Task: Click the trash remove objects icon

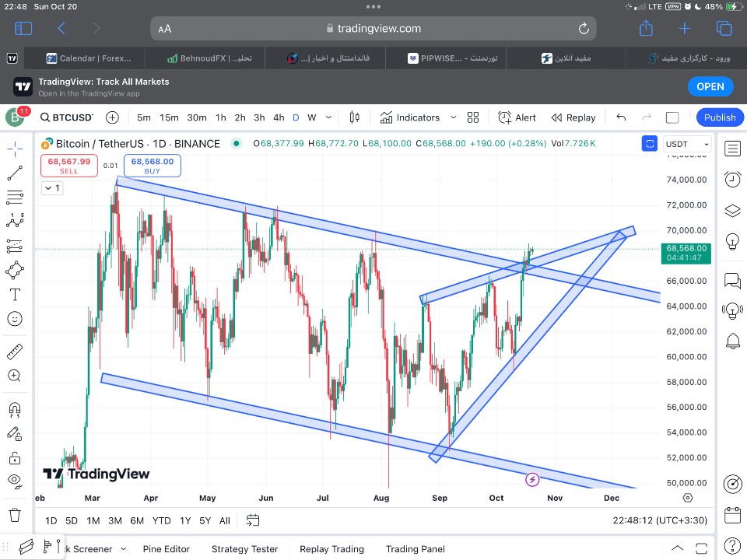Action: (x=15, y=515)
